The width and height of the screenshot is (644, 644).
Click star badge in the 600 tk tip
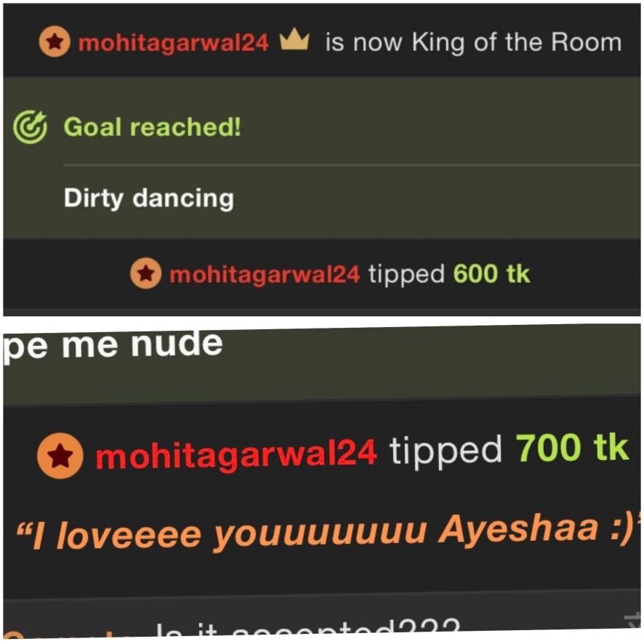pos(146,273)
